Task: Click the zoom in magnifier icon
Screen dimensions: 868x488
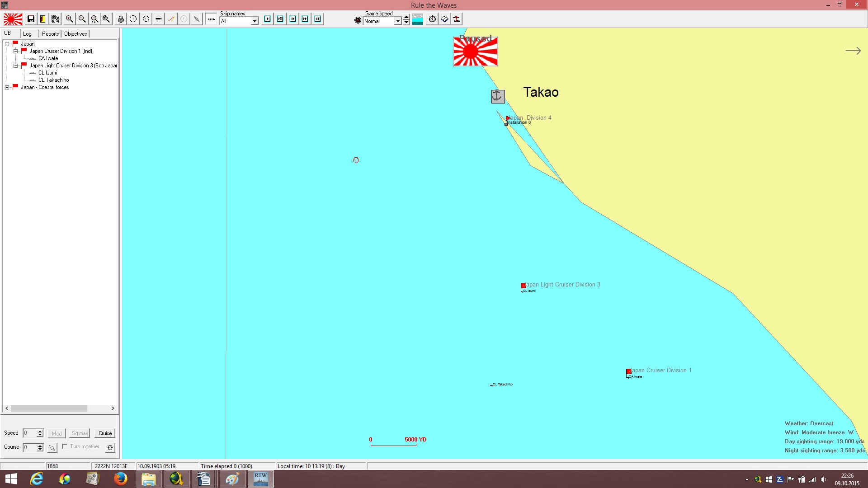Action: (x=69, y=19)
